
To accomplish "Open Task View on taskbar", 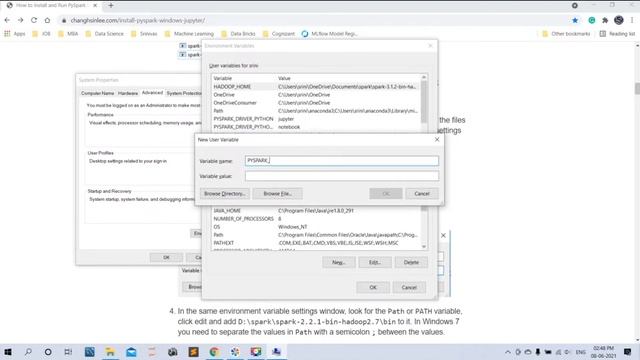I will coord(68,352).
